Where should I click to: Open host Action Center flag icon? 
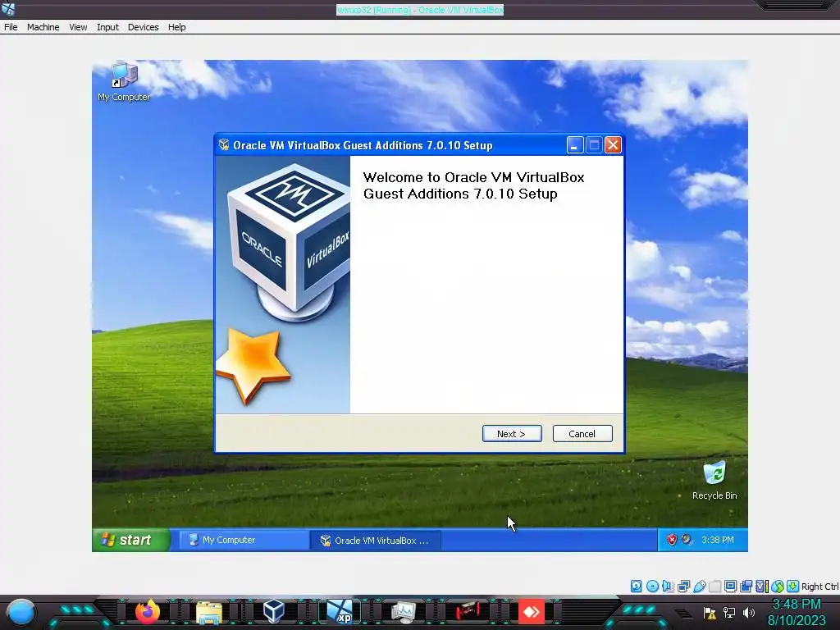pos(710,612)
